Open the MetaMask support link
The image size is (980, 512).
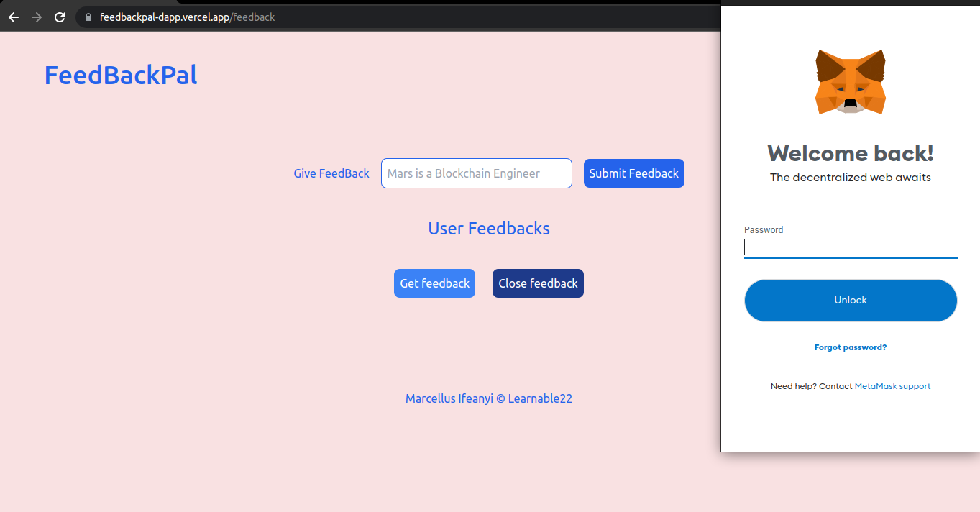[x=892, y=386]
